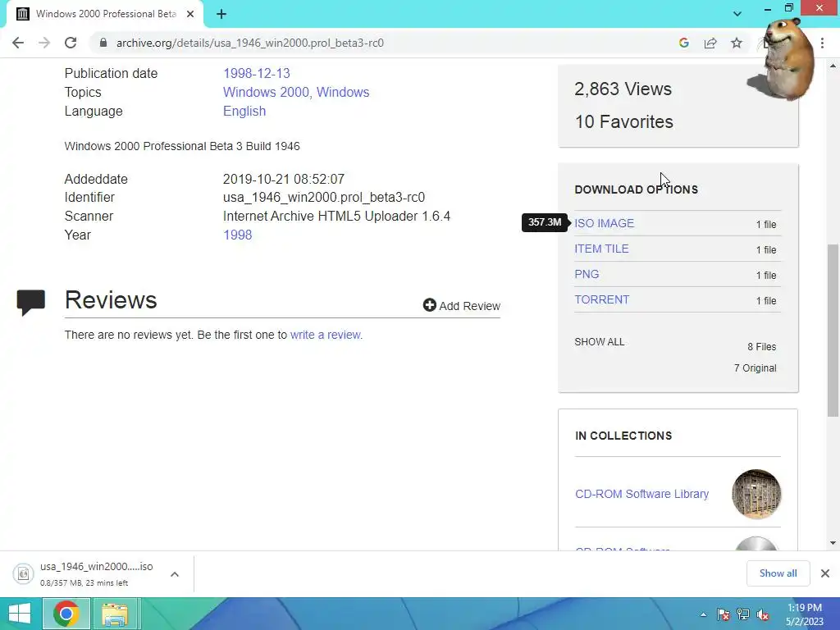Open the tab search chevron
This screenshot has width=840, height=630.
click(737, 14)
